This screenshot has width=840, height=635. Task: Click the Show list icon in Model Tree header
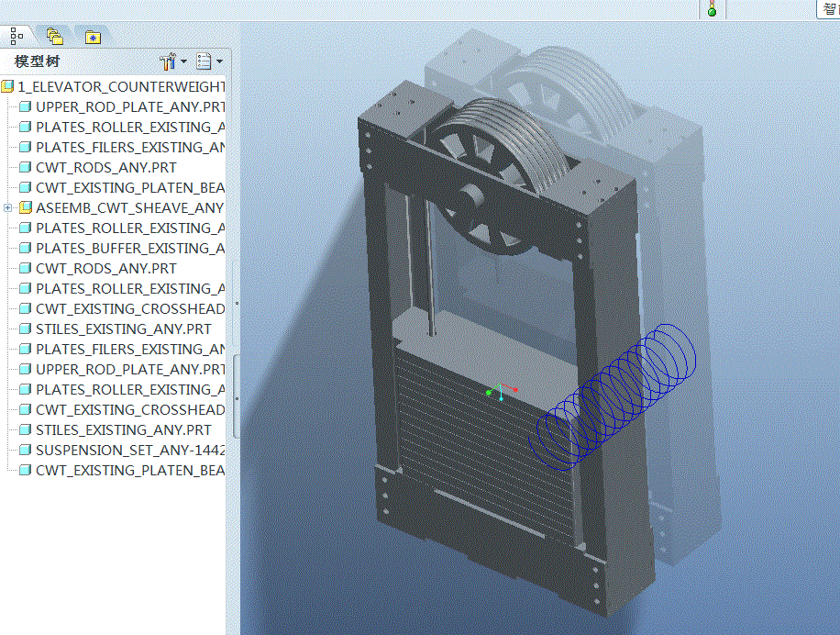[x=205, y=61]
